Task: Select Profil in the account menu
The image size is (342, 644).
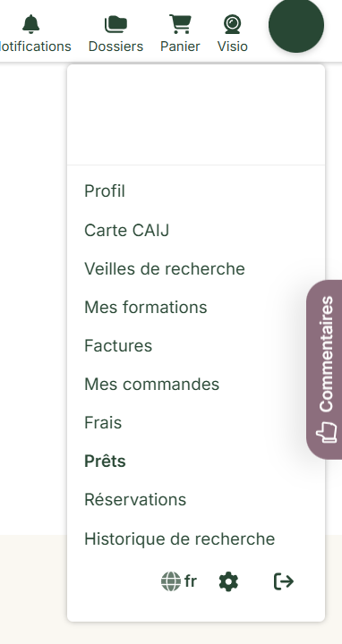Action: tap(105, 191)
